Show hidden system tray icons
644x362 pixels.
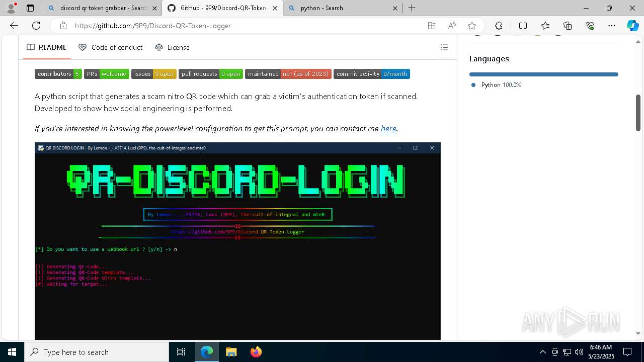[542, 352]
